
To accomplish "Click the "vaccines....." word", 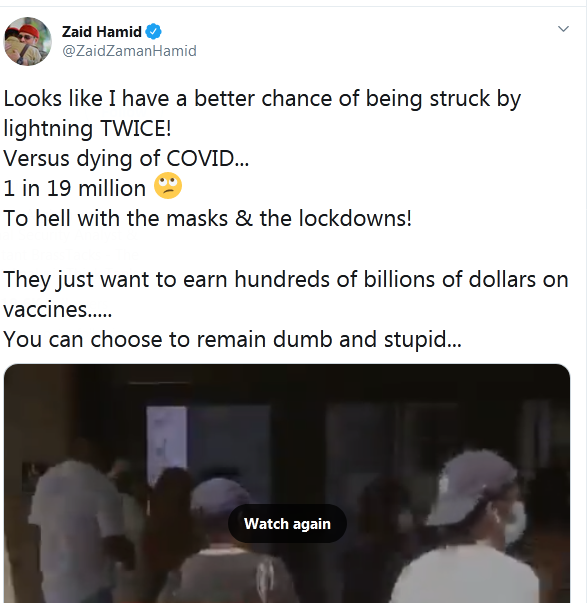I will coord(58,310).
